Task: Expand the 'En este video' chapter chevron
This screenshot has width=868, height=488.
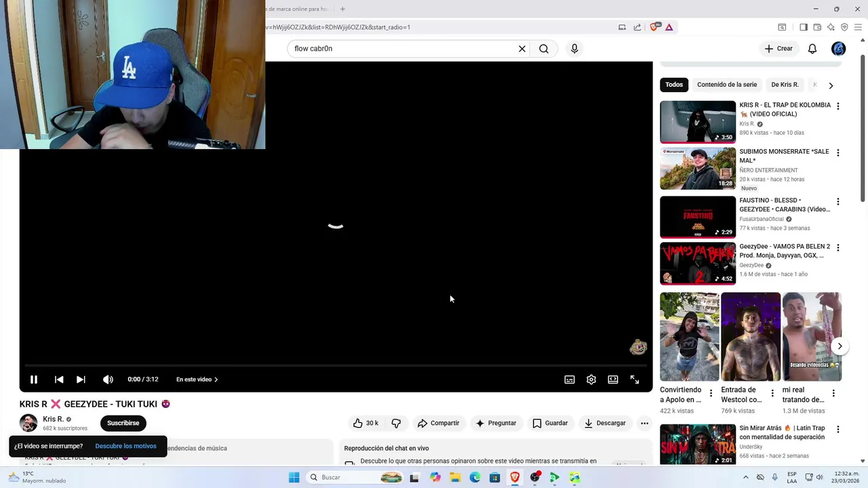Action: tap(216, 380)
